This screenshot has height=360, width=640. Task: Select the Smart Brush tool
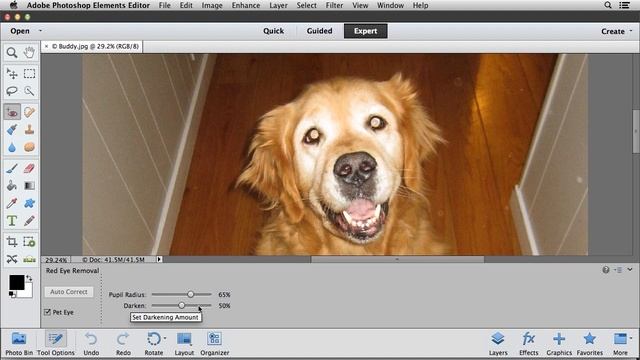(12, 129)
